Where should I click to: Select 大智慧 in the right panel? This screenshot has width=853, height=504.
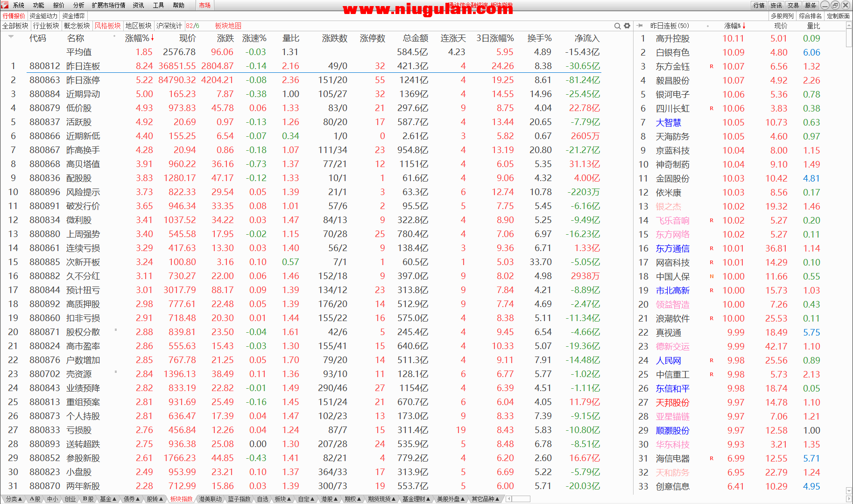click(668, 122)
